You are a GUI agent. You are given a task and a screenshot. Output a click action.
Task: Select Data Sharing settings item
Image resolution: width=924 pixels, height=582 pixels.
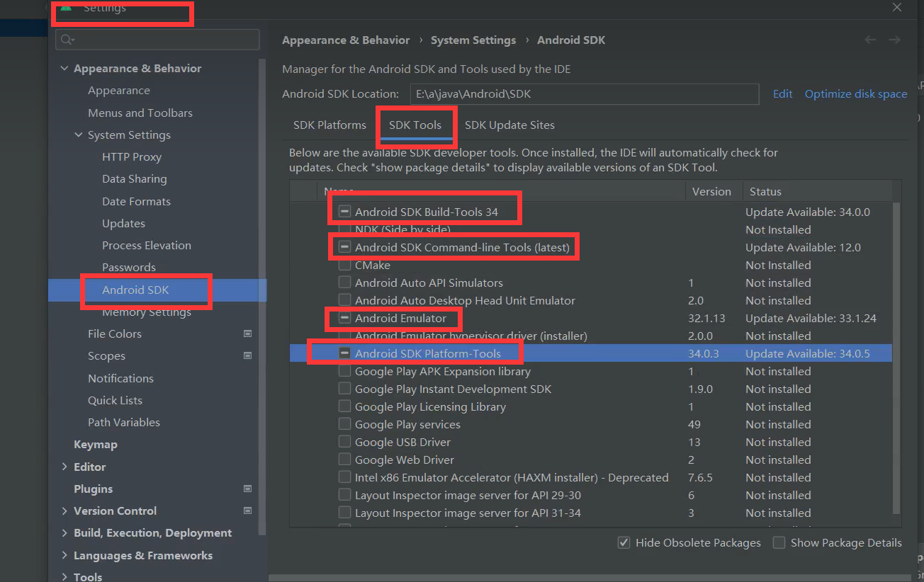pyautogui.click(x=135, y=179)
